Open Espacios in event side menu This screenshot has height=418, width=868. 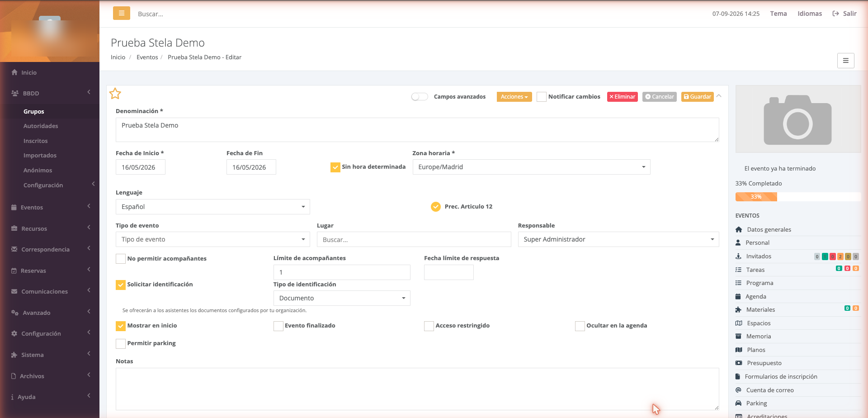click(x=798, y=323)
